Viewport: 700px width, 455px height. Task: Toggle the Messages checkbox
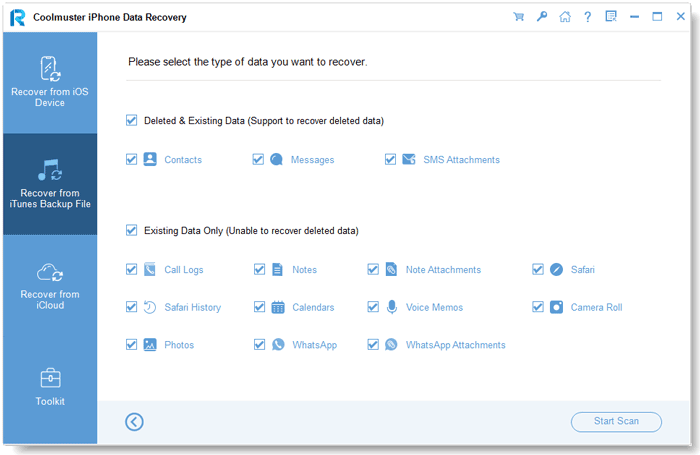(258, 159)
